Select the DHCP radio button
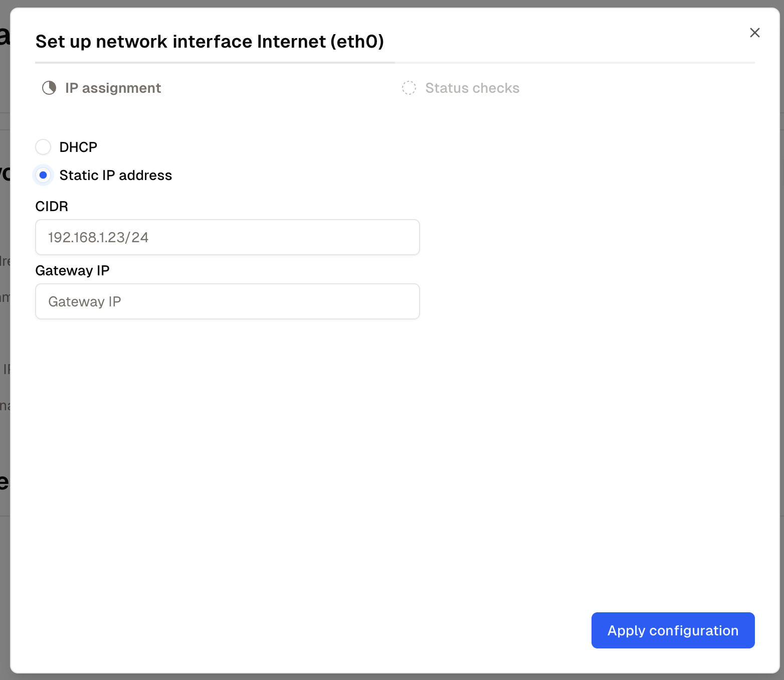Image resolution: width=784 pixels, height=680 pixels. 43,147
